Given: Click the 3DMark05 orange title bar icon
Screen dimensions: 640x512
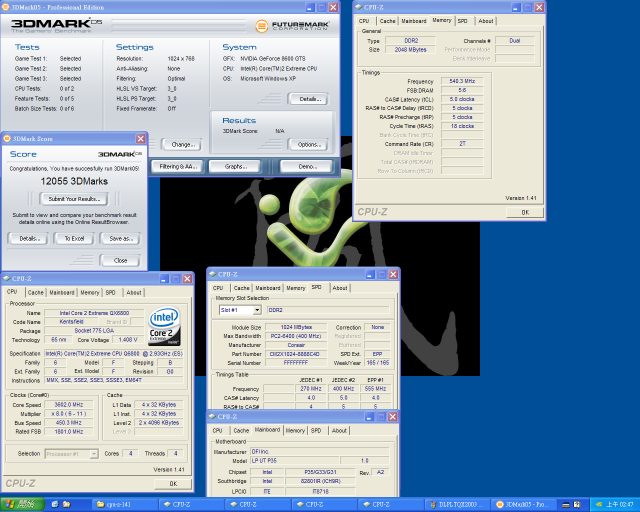Looking at the screenshot, I should [6, 7].
